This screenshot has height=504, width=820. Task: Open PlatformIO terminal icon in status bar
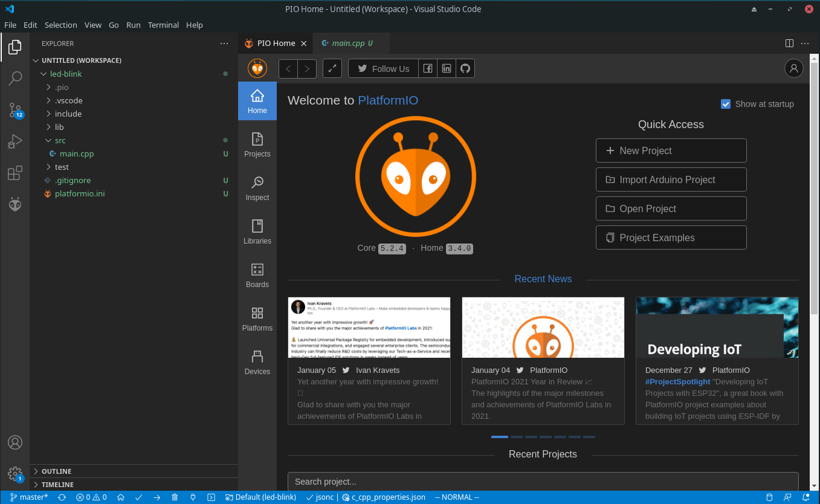tap(211, 497)
